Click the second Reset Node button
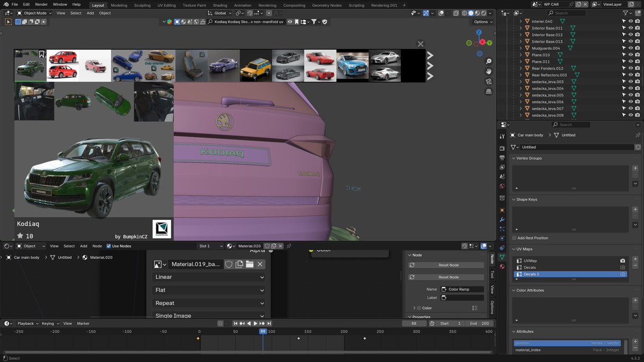 pyautogui.click(x=445, y=277)
